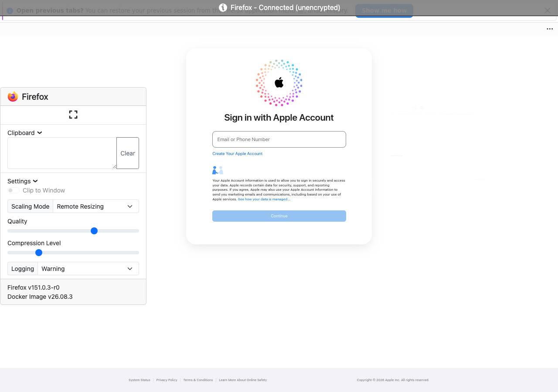Focus the Email or Phone Number field

[x=279, y=139]
